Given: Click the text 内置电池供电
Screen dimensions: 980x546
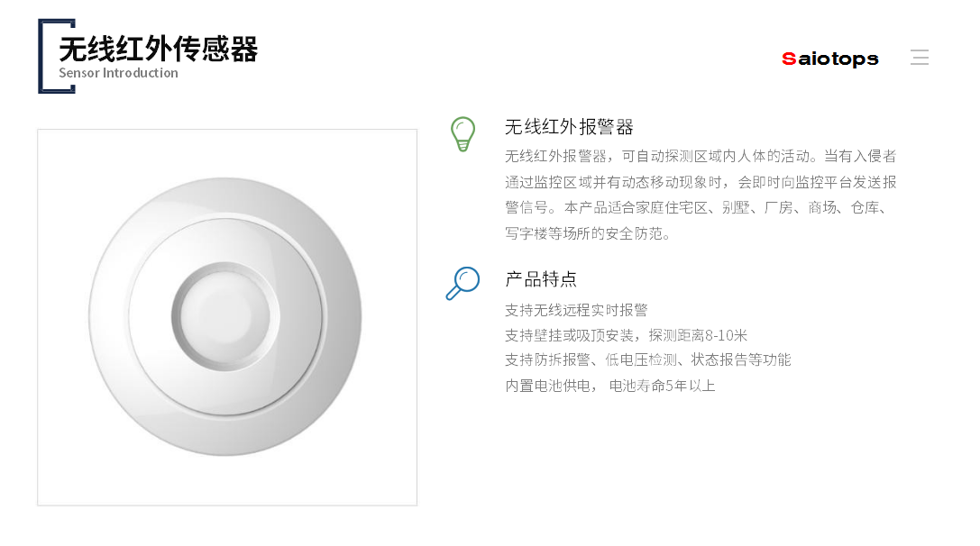Looking at the screenshot, I should (549, 386).
